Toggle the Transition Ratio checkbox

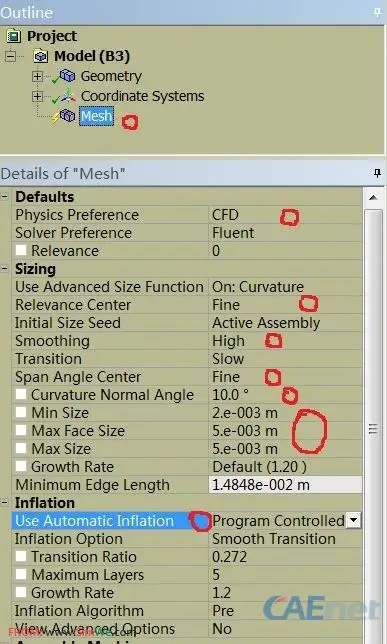(21, 557)
